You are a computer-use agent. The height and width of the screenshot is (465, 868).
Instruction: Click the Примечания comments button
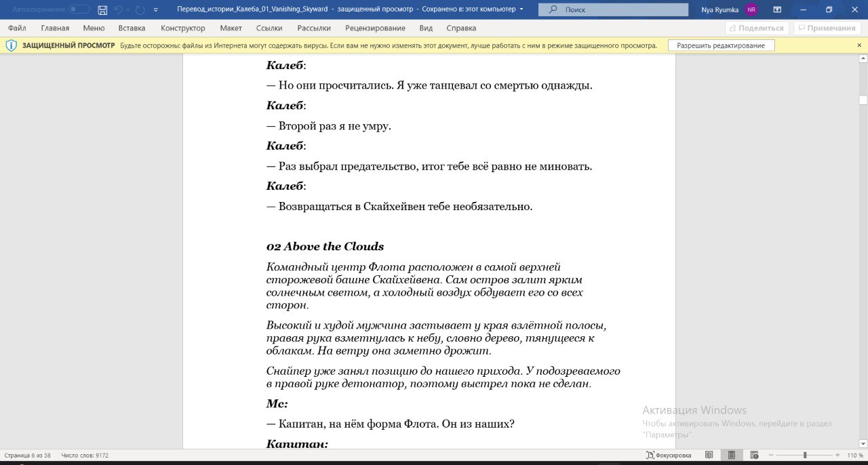tap(826, 28)
